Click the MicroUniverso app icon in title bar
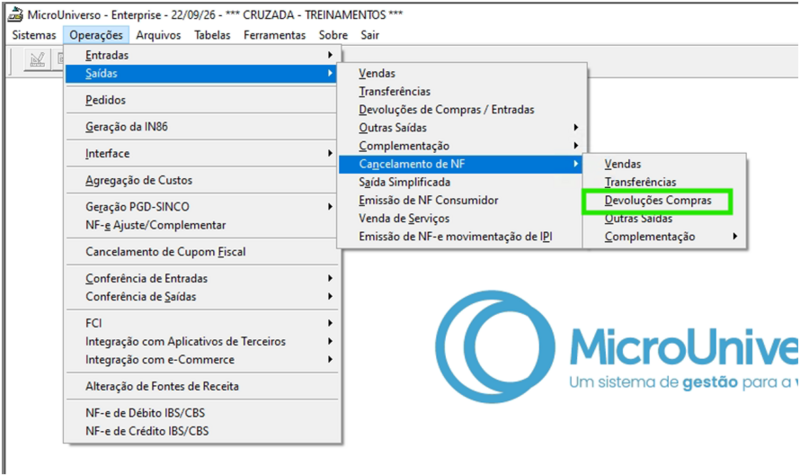This screenshot has height=476, width=800. (x=15, y=14)
